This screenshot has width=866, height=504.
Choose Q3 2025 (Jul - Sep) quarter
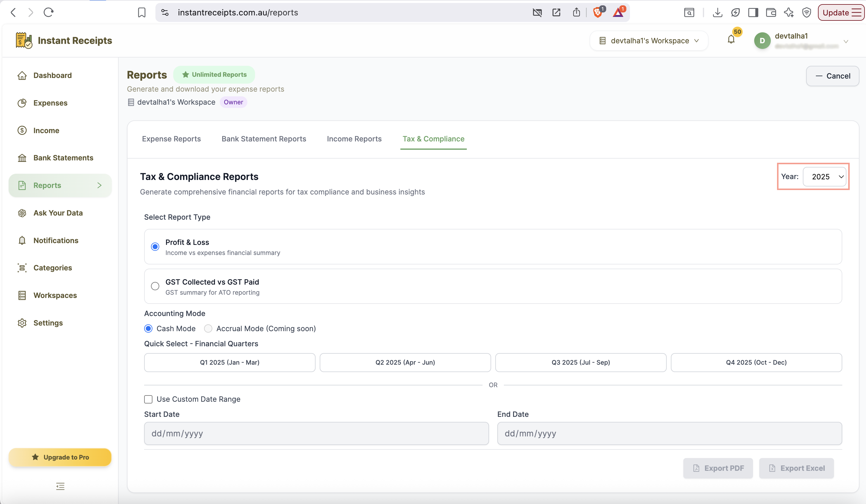580,362
